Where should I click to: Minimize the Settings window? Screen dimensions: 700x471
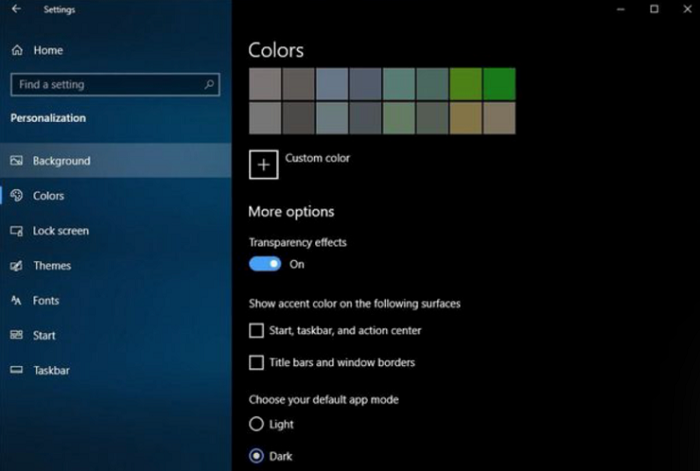[621, 9]
